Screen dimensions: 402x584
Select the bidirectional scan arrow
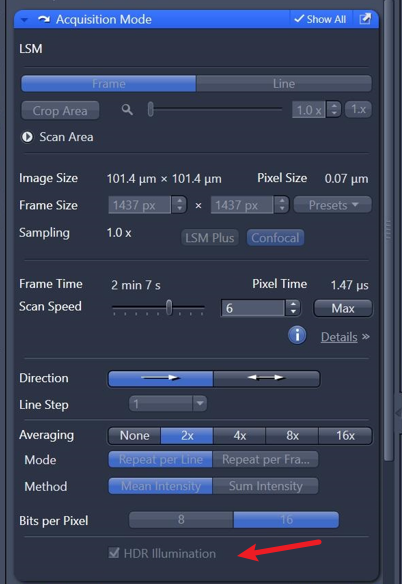coord(266,378)
